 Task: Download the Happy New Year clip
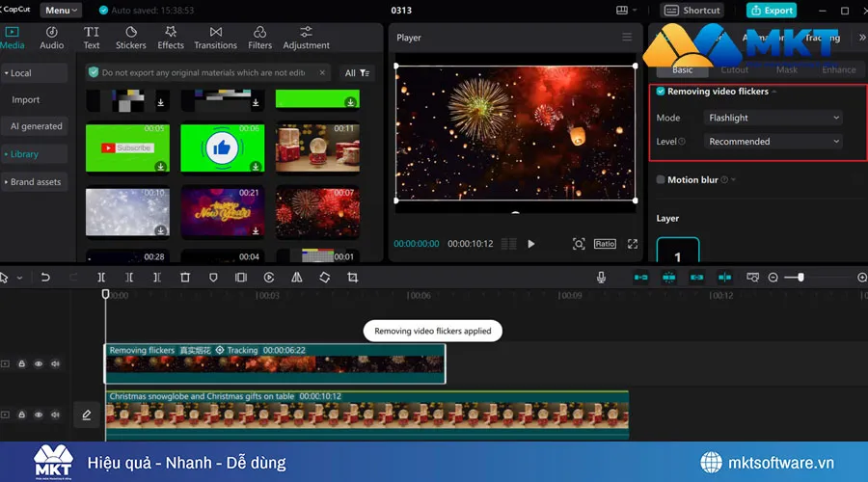pos(256,230)
